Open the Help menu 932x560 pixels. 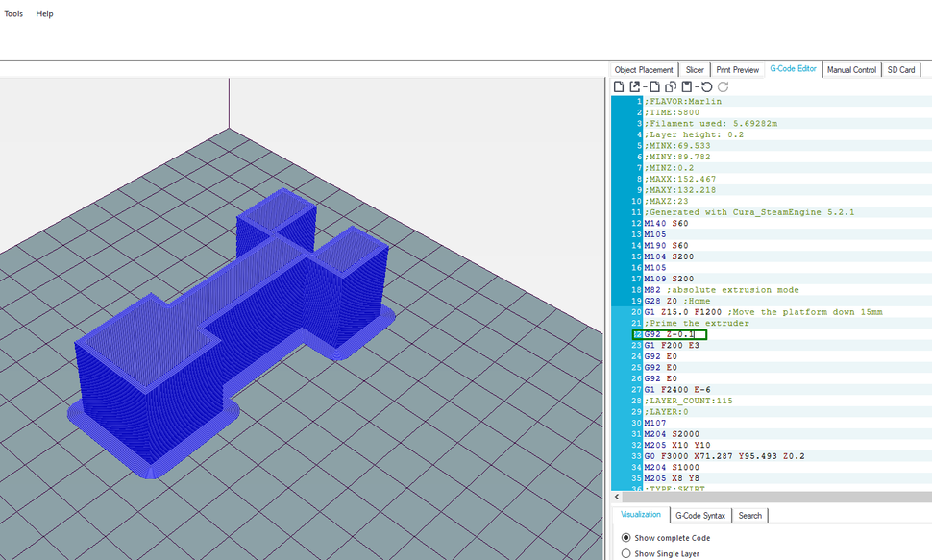[x=43, y=13]
